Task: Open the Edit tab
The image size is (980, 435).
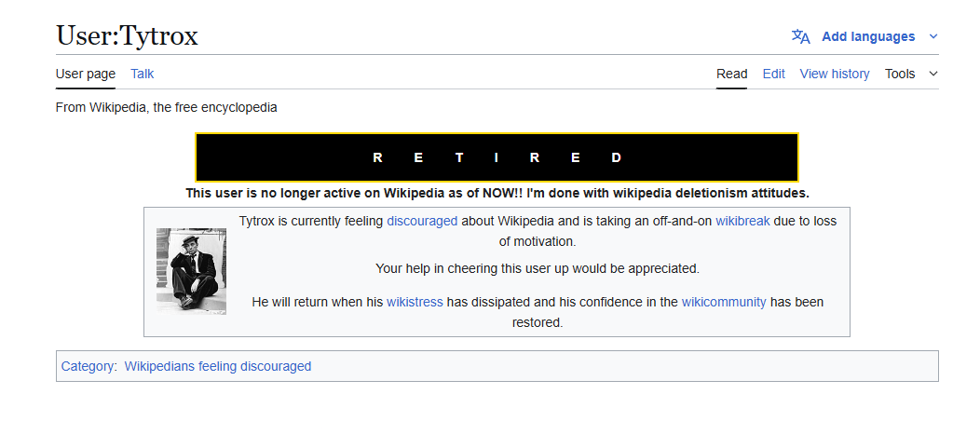Action: pyautogui.click(x=774, y=74)
